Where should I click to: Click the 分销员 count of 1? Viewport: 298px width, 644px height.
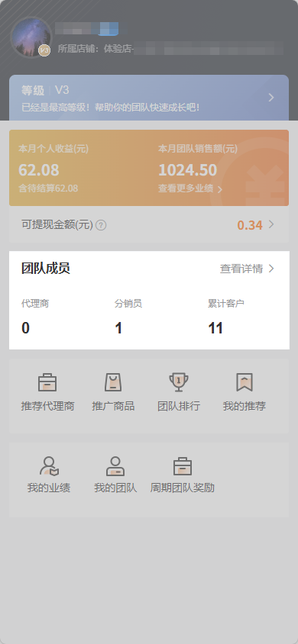point(118,328)
